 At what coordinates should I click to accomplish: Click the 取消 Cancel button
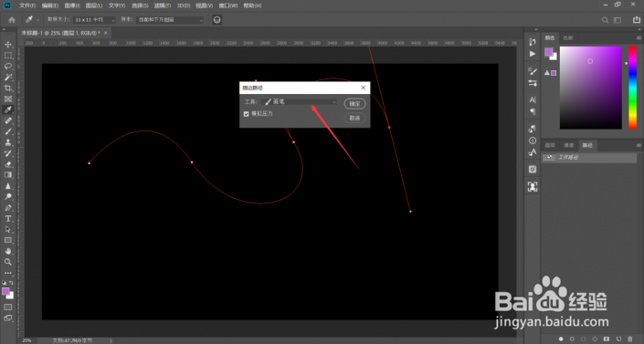click(354, 119)
